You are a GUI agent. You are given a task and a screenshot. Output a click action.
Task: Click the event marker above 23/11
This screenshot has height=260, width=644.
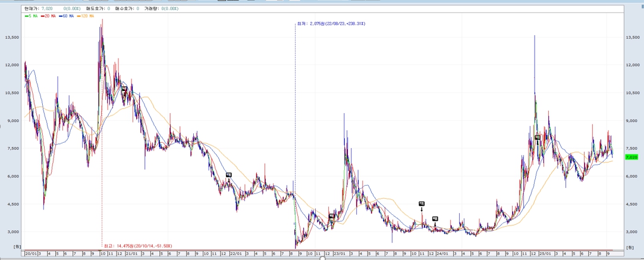click(x=422, y=204)
